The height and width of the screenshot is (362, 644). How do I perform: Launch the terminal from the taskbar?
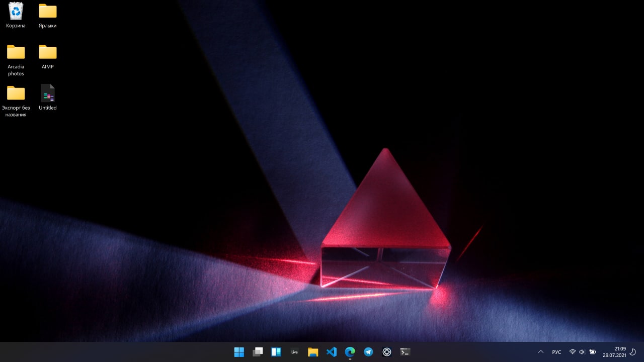[x=405, y=352]
